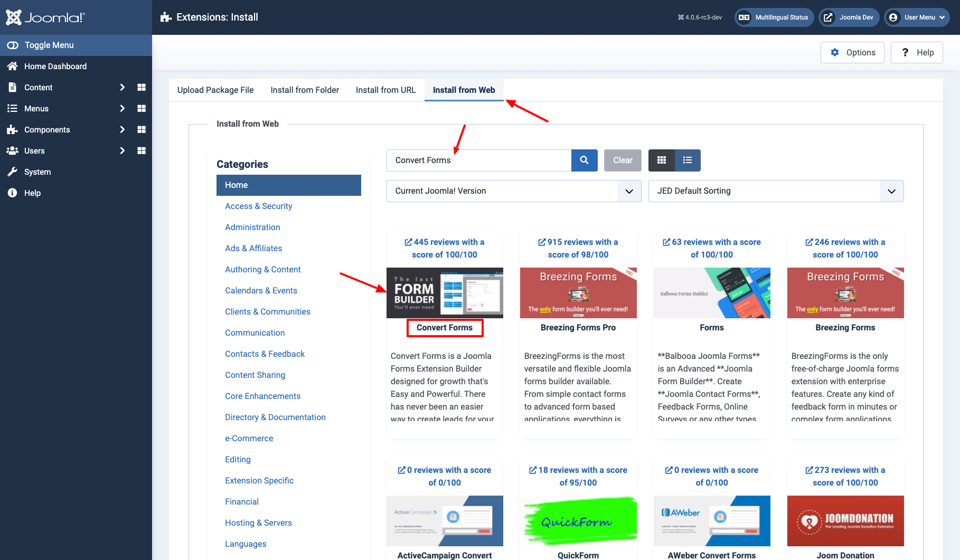Open 63 reviews link for Forms
Screen dimensions: 960x560
tap(712, 249)
